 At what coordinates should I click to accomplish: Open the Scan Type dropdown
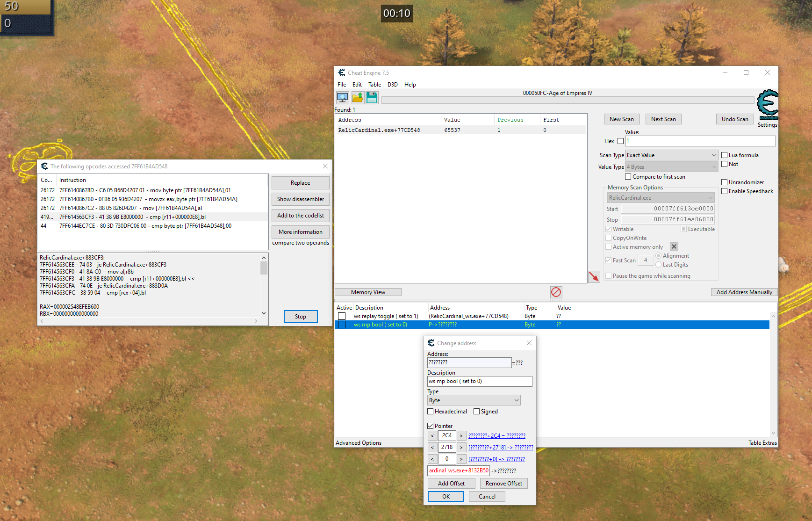[672, 155]
